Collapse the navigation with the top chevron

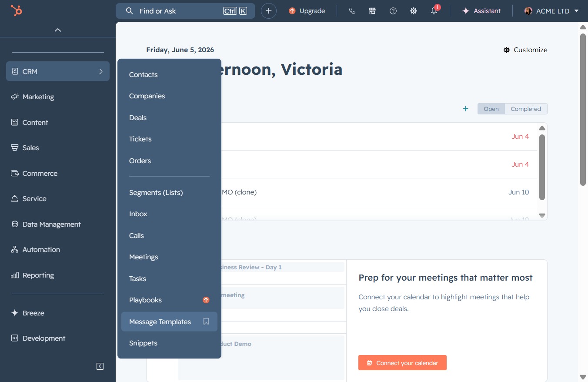point(58,30)
